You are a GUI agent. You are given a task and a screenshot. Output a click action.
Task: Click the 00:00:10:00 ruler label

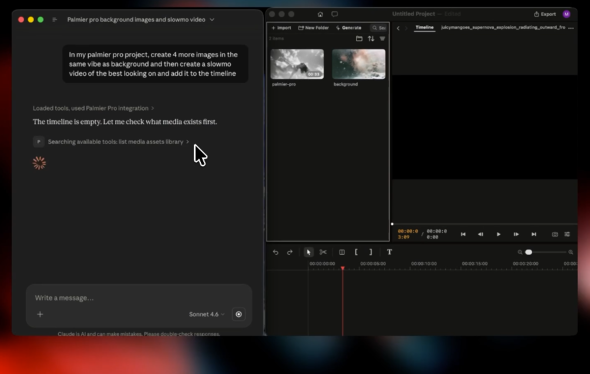[424, 264]
